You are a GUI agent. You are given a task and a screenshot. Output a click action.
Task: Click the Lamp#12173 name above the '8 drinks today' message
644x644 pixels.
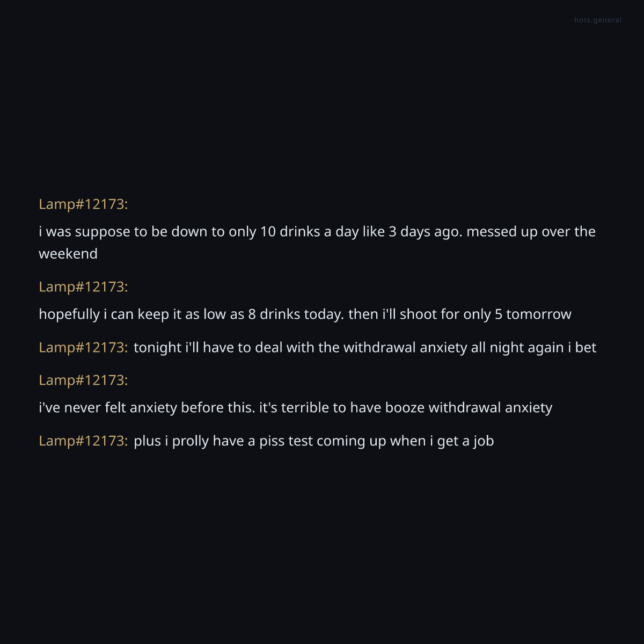[x=83, y=287]
